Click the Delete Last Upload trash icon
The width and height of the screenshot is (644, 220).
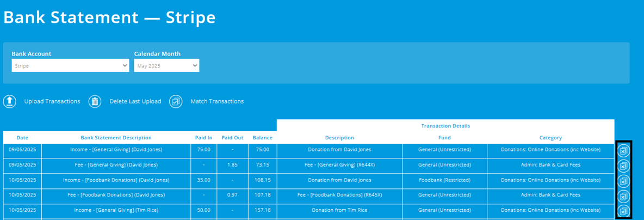pyautogui.click(x=95, y=101)
